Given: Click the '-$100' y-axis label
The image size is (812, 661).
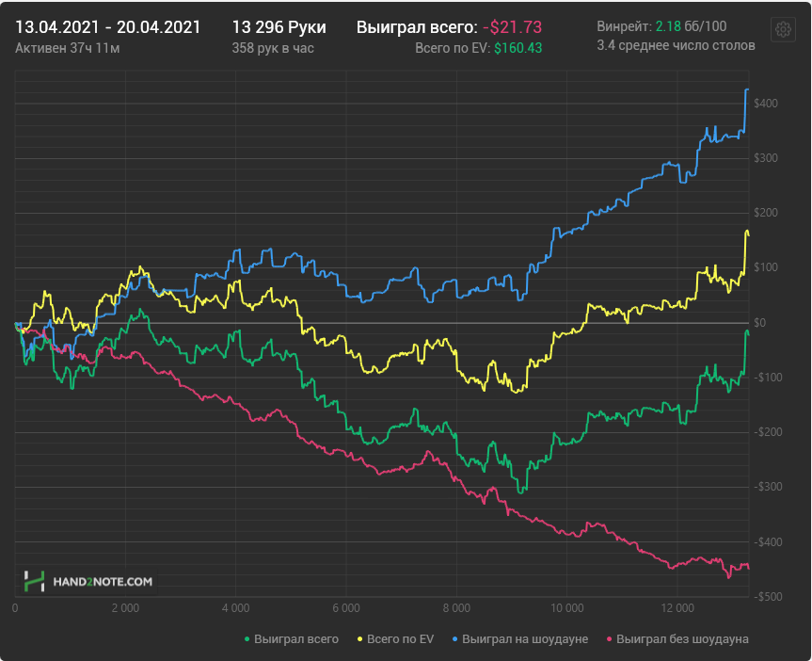Looking at the screenshot, I should tap(768, 377).
